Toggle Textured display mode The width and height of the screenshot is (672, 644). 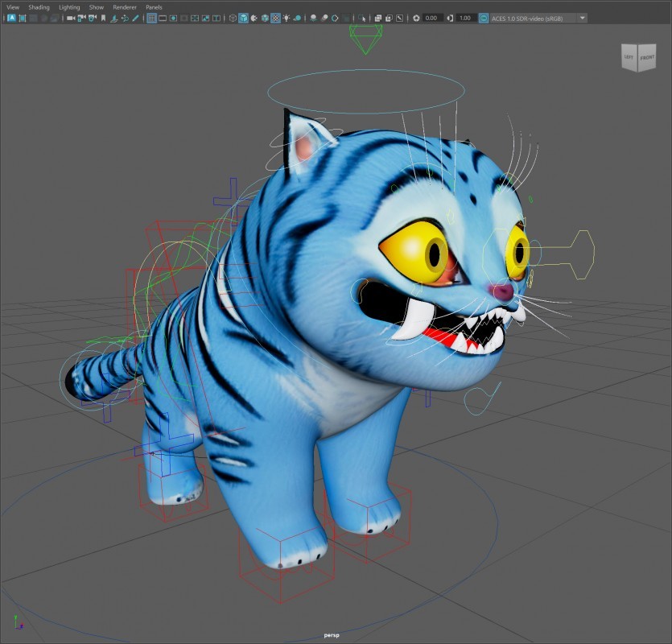(275, 18)
